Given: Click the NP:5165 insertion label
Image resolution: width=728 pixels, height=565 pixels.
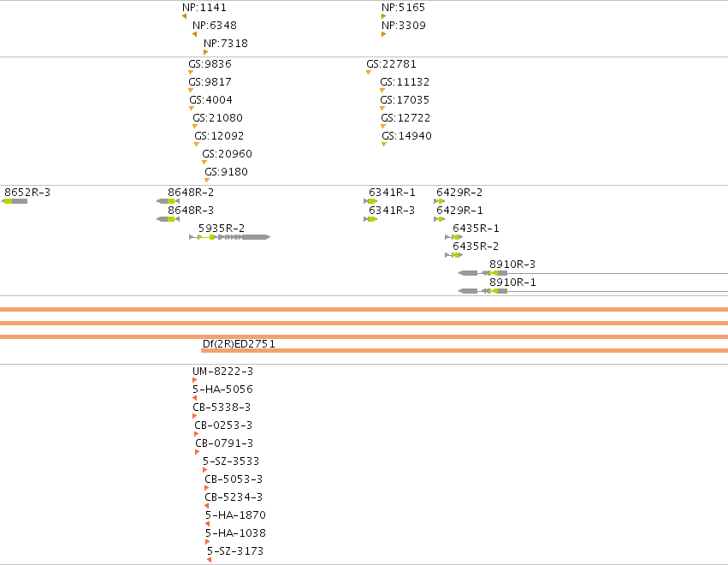Looking at the screenshot, I should 403,8.
